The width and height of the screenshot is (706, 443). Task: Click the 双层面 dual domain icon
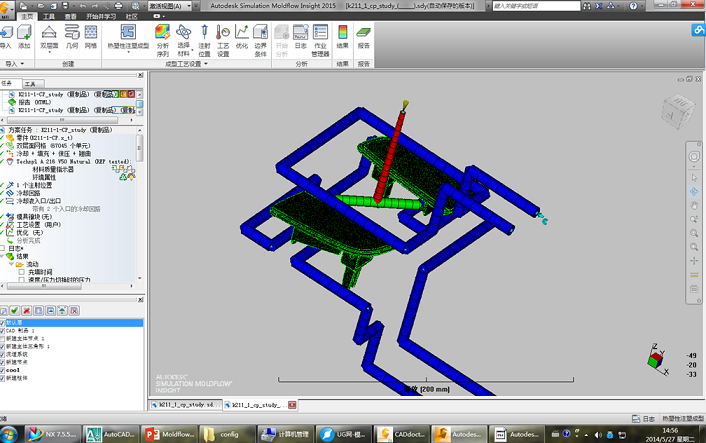coord(48,39)
